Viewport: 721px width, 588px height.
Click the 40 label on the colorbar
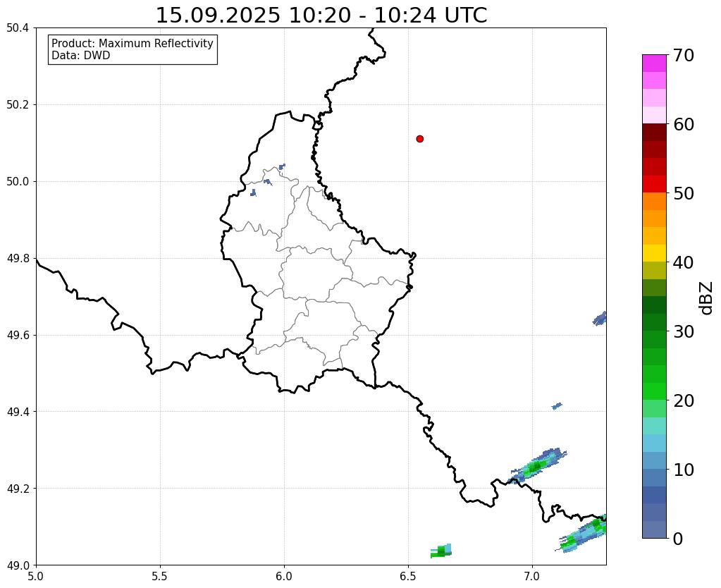pos(684,262)
